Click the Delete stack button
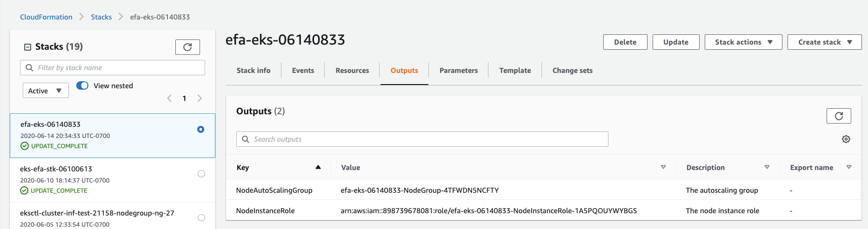The image size is (868, 229). (x=625, y=42)
